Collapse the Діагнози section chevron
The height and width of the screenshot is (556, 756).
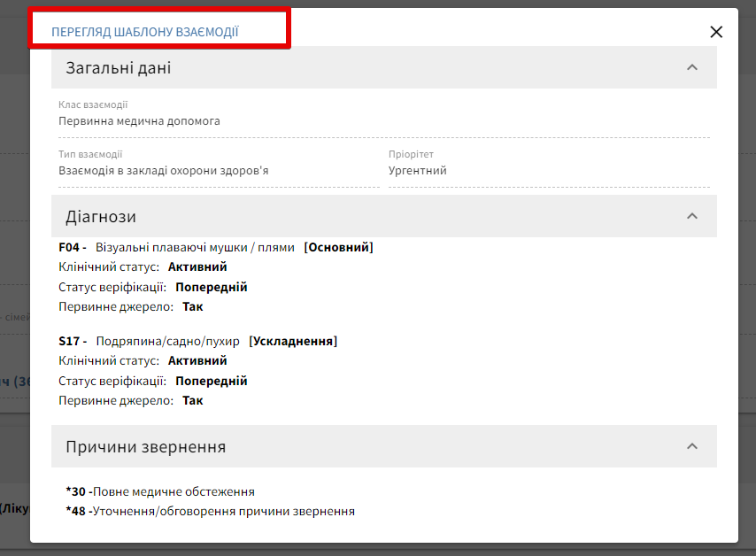point(692,216)
